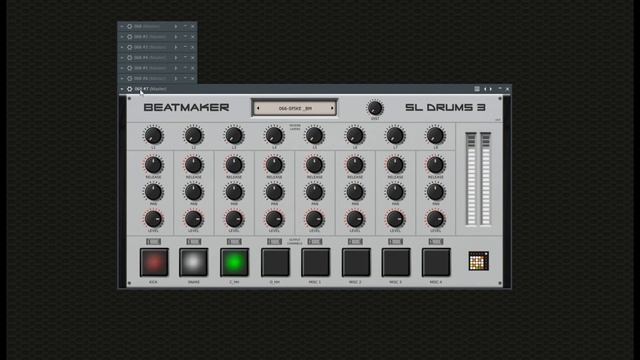The width and height of the screenshot is (640, 360).
Task: Click next preset arrow in window title bar
Action: click(490, 89)
